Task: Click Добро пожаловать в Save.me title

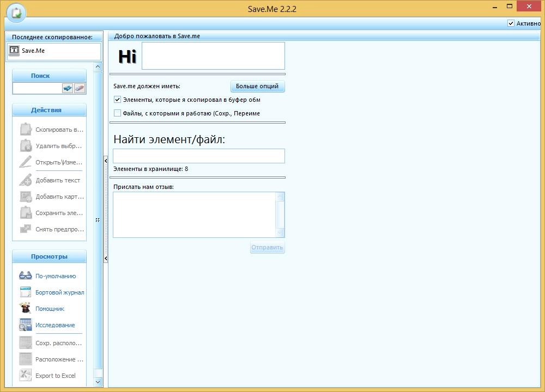Action: 157,36
